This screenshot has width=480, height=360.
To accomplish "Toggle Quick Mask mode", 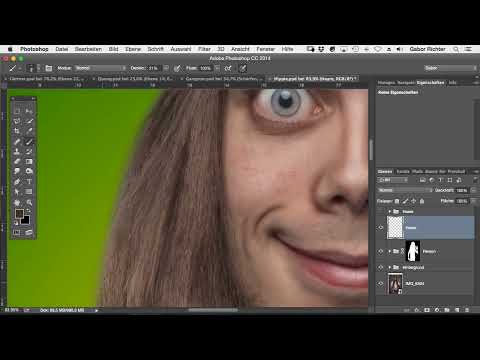I will pos(17,232).
